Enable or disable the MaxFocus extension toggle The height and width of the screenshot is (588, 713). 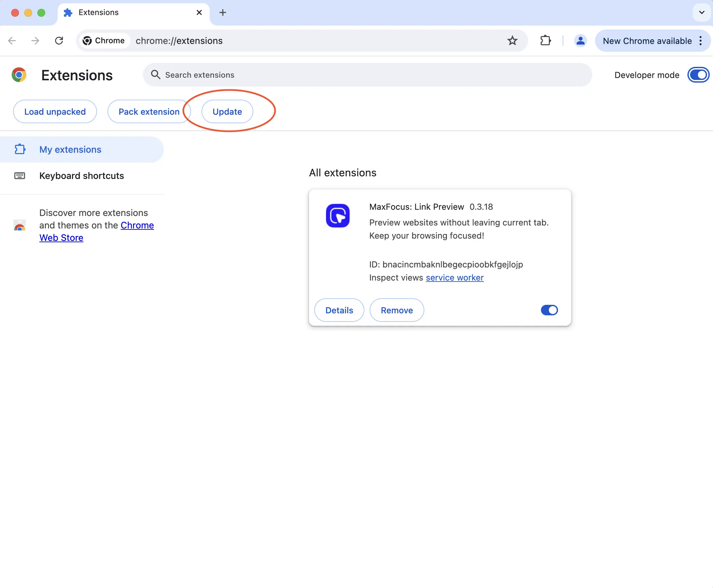click(549, 310)
